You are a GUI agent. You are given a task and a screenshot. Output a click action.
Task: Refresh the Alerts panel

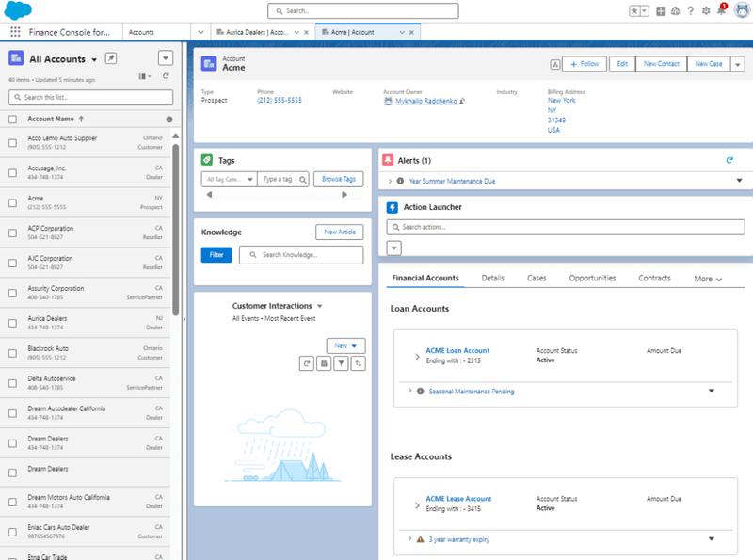tap(729, 160)
